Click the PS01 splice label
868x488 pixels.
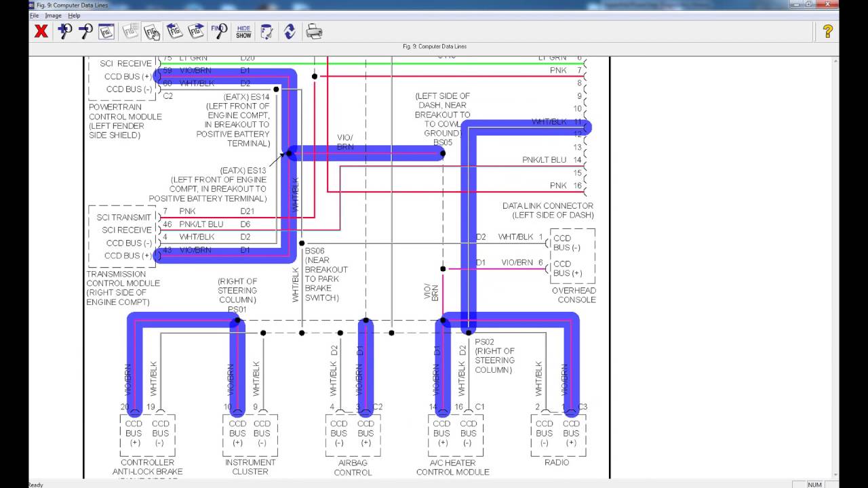(237, 310)
